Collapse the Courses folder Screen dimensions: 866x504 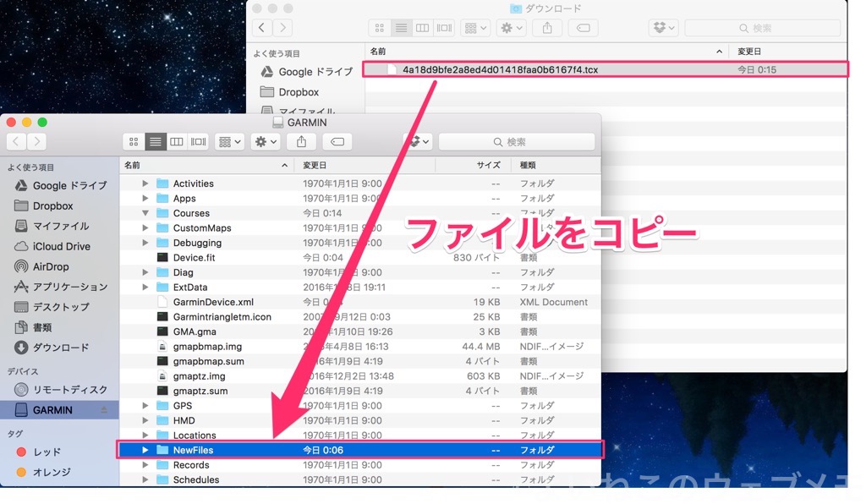pyautogui.click(x=145, y=213)
